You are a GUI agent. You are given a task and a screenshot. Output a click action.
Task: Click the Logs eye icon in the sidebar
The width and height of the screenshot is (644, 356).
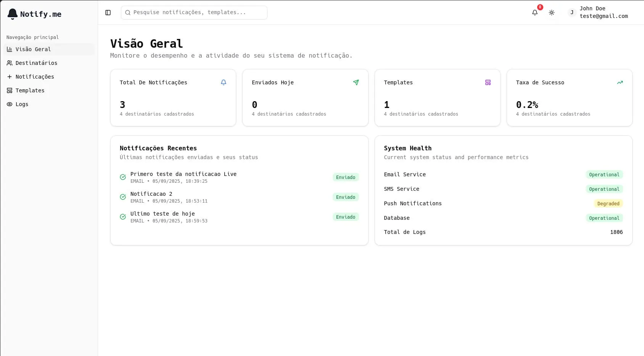(x=10, y=104)
